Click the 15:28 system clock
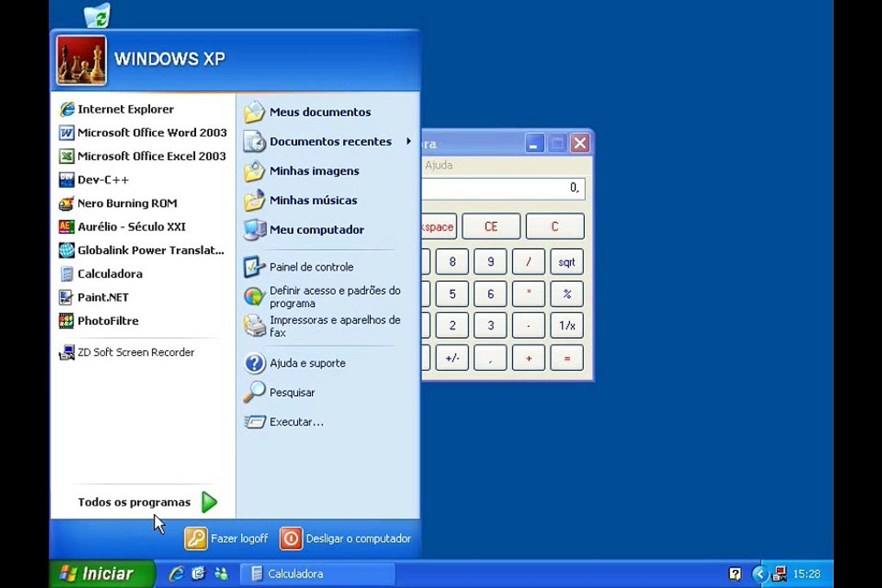 point(807,574)
